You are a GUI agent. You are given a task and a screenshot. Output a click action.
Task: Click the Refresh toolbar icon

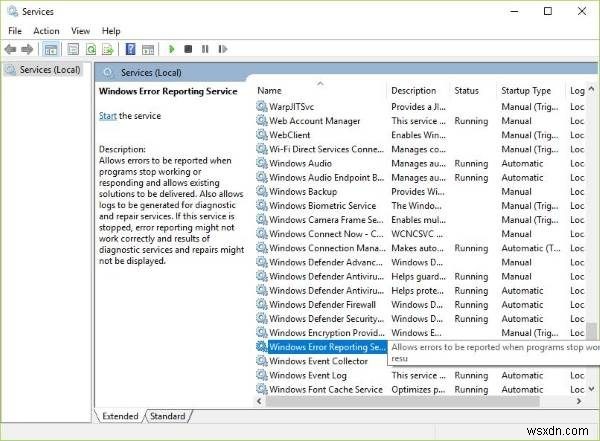(x=91, y=49)
